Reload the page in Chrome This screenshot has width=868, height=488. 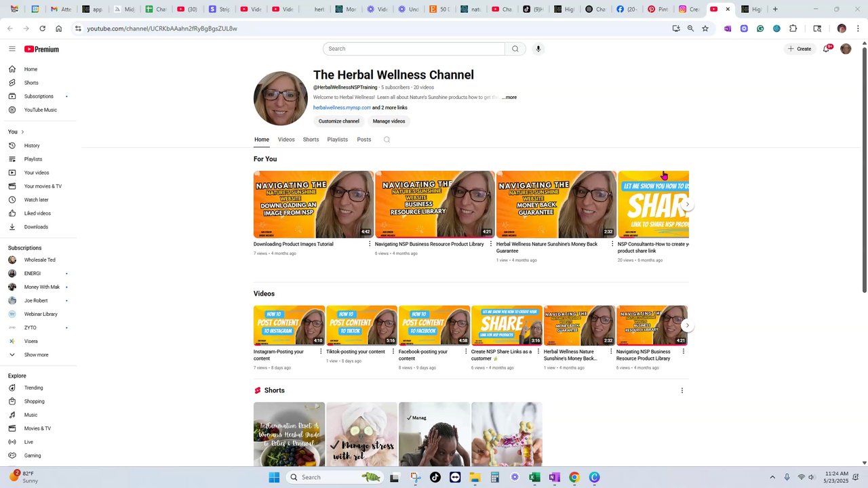(x=42, y=28)
